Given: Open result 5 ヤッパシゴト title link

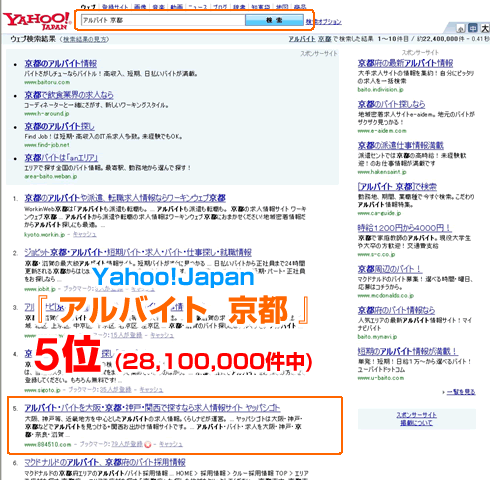Looking at the screenshot, I should (x=152, y=408).
